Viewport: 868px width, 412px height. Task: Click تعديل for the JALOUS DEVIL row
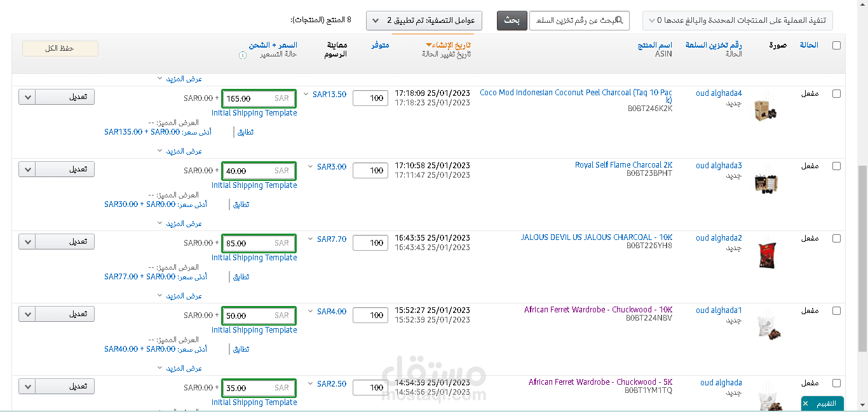[65, 242]
